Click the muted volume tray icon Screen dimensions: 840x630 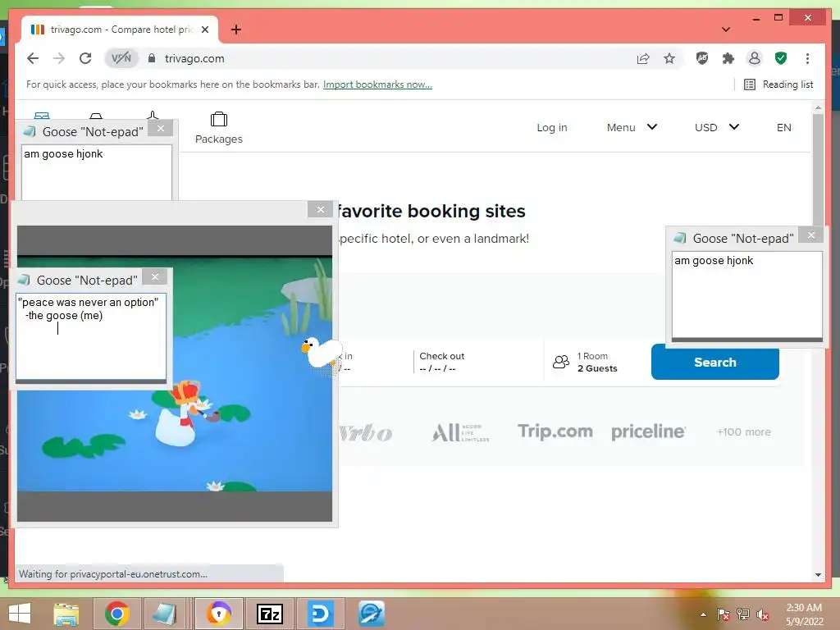click(762, 614)
